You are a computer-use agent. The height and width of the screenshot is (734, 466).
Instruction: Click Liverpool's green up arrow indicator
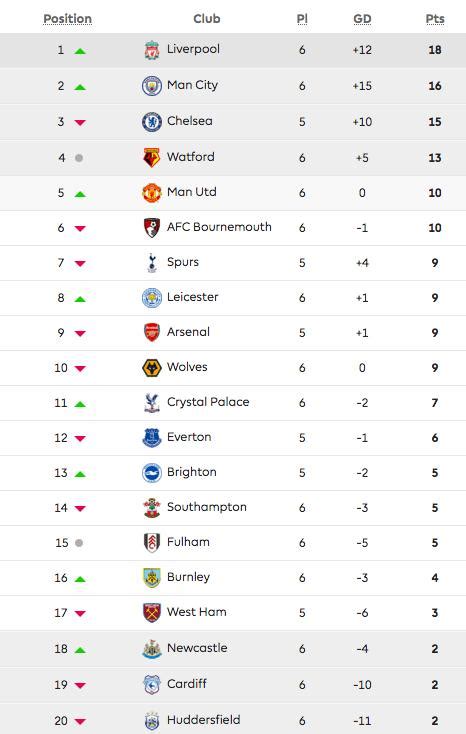(x=80, y=51)
